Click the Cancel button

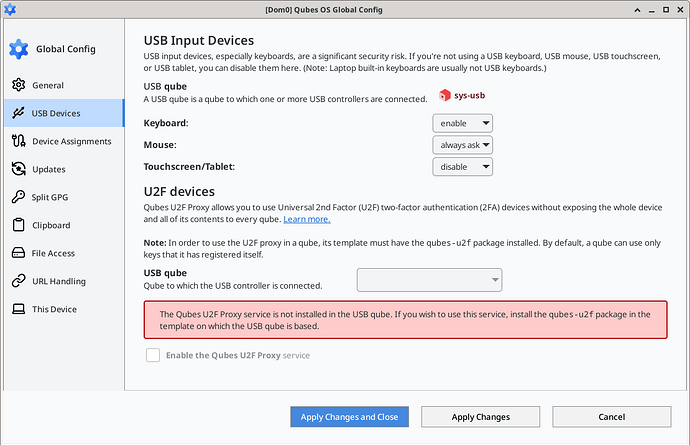(612, 416)
